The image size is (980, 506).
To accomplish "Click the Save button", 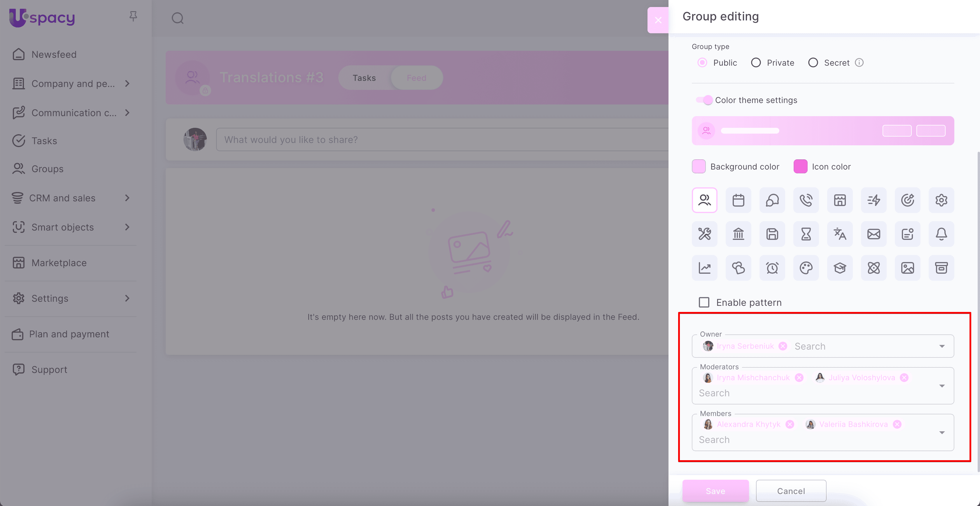I will (715, 491).
